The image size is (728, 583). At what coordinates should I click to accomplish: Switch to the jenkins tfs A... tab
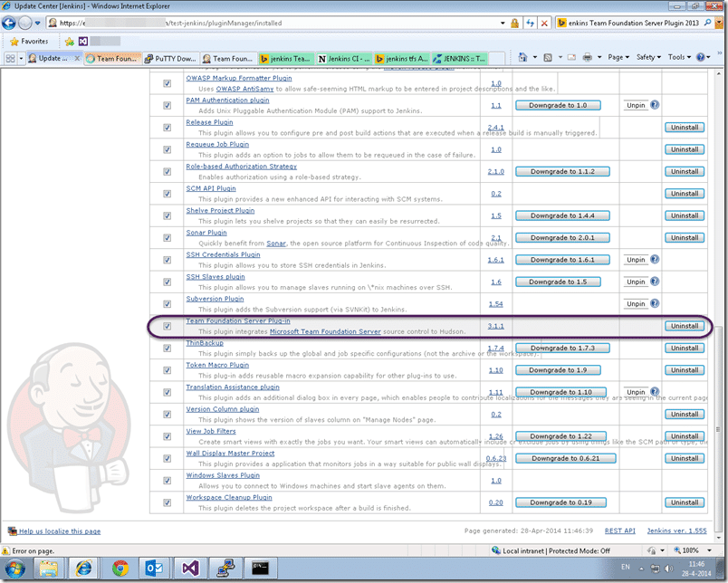(x=402, y=59)
